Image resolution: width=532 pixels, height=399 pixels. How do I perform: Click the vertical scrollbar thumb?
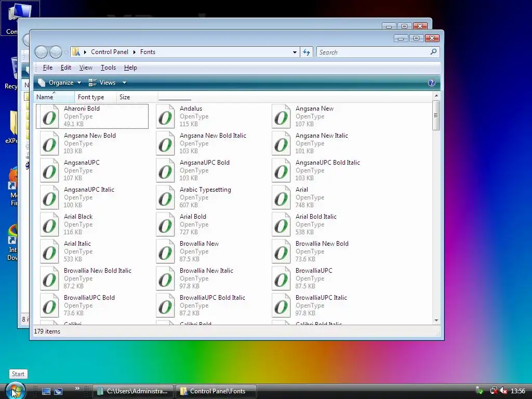pos(436,115)
